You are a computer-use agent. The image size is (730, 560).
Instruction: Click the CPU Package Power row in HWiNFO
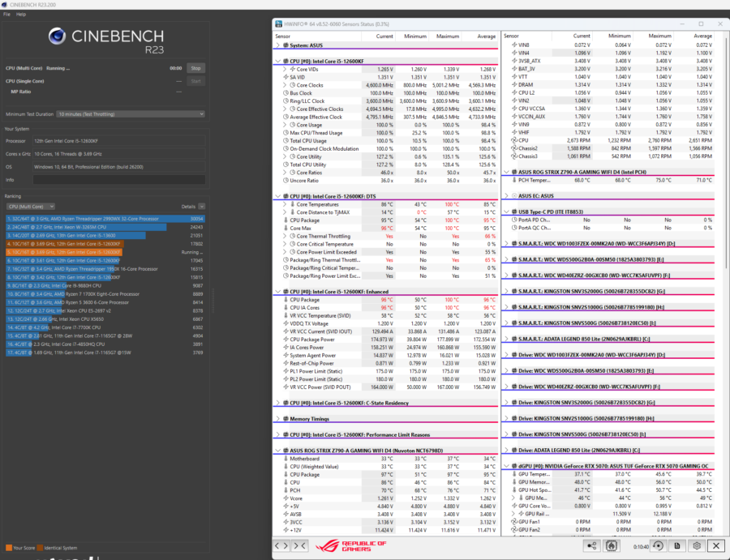point(385,340)
